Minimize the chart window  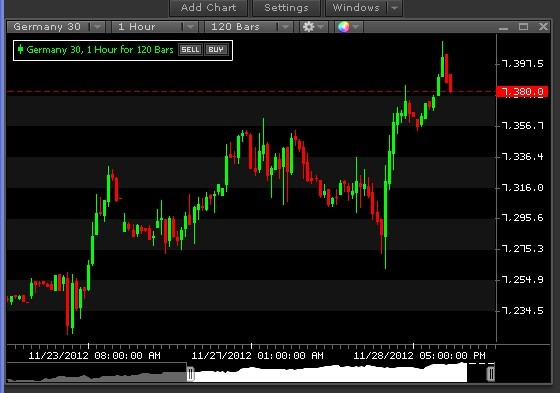pyautogui.click(x=503, y=27)
